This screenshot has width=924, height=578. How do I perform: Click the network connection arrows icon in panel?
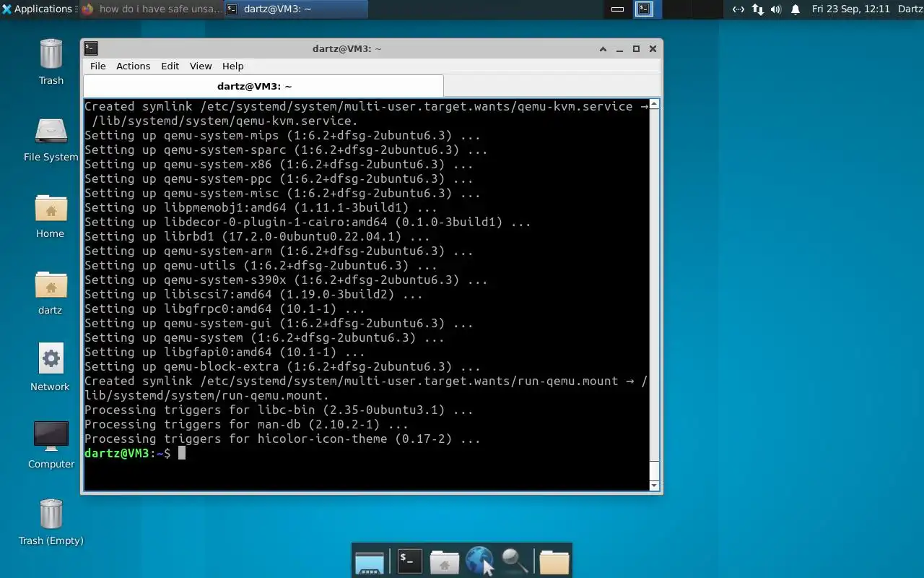point(757,9)
